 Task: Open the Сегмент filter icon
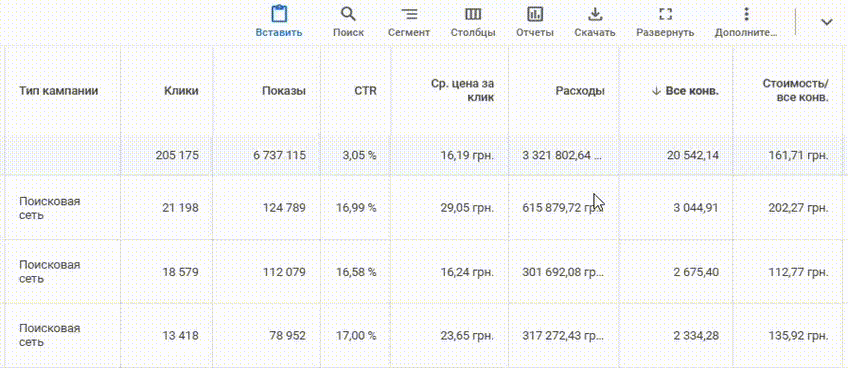[x=409, y=14]
